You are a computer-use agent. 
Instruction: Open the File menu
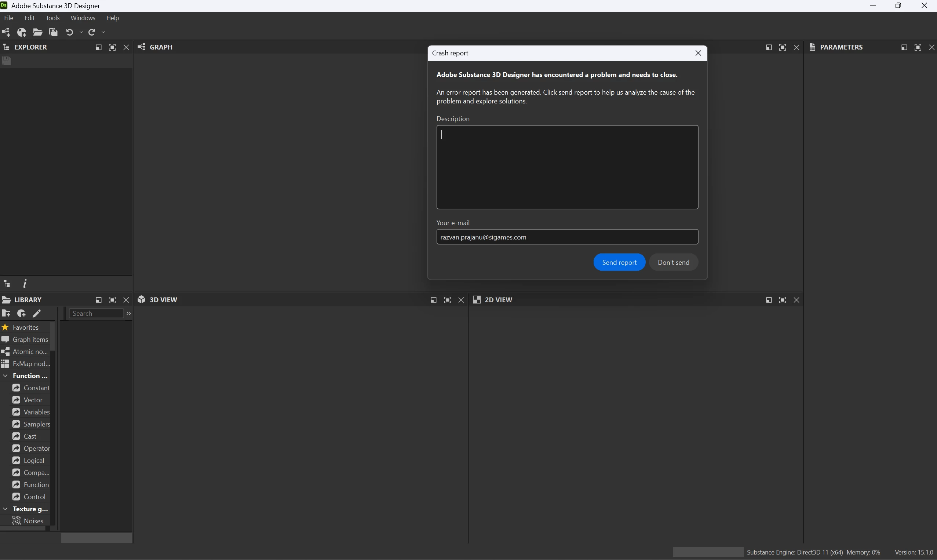(x=8, y=18)
